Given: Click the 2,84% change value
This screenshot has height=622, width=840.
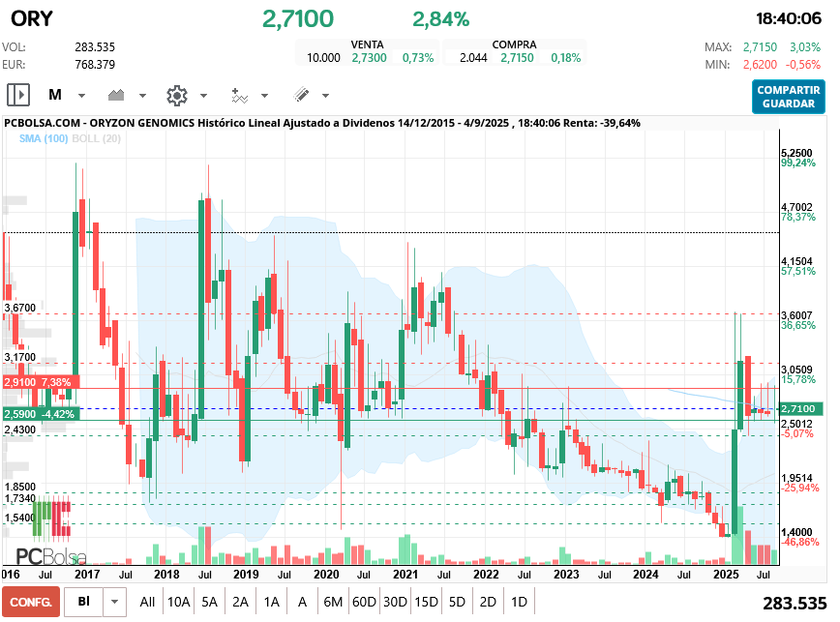Looking at the screenshot, I should point(441,19).
